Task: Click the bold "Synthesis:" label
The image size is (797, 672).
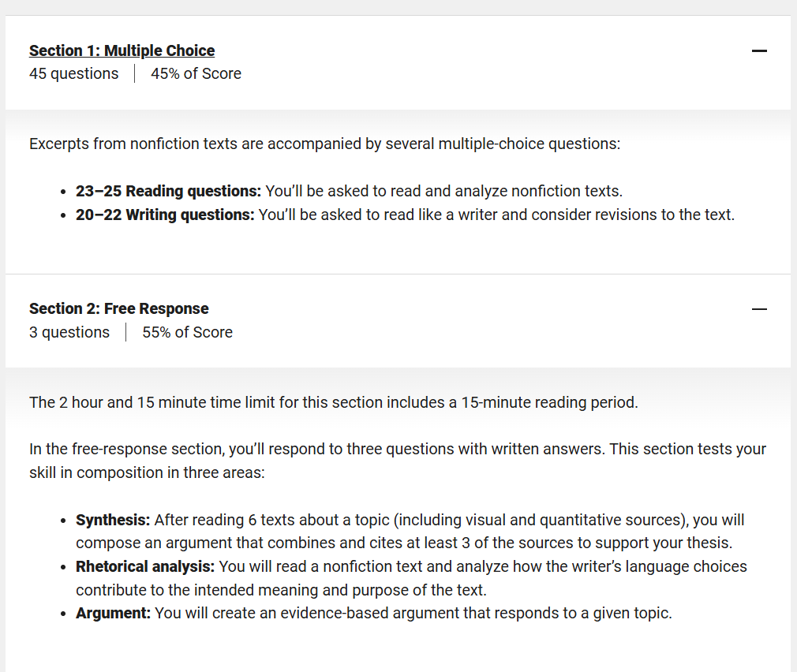Action: click(x=113, y=520)
